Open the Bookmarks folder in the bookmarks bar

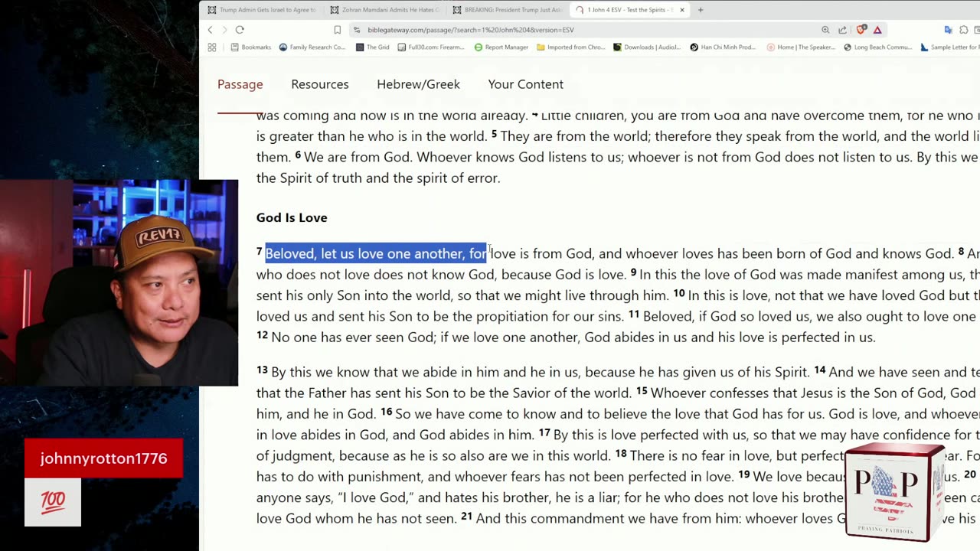(x=251, y=47)
